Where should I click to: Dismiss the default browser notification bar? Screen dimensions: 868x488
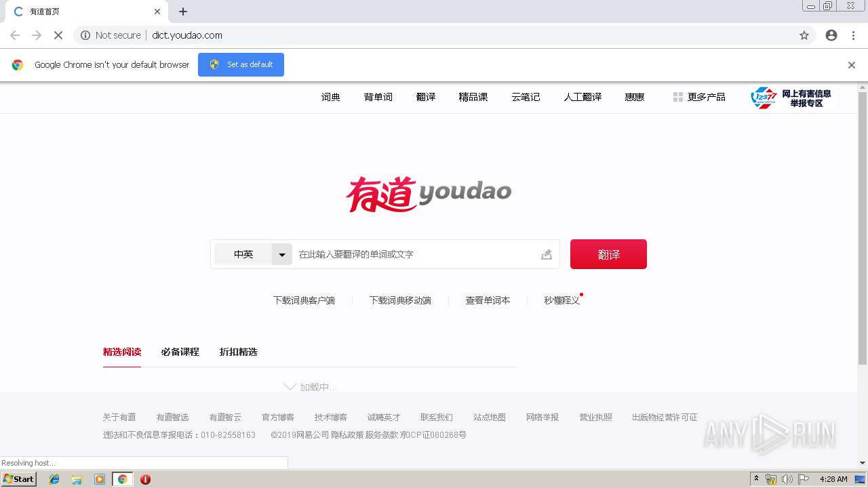coord(852,65)
